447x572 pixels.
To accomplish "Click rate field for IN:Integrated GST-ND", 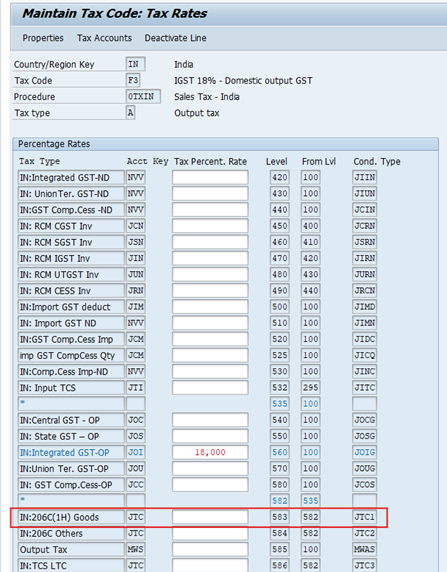I will tap(210, 177).
